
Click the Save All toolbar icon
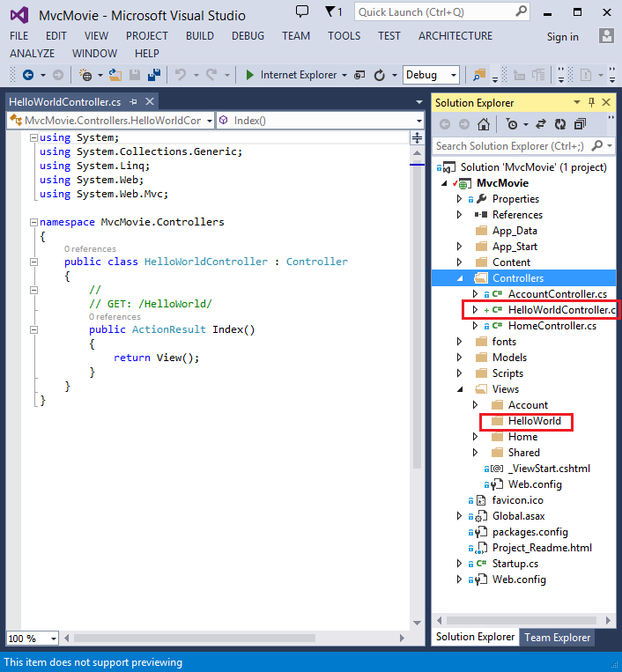pyautogui.click(x=154, y=75)
